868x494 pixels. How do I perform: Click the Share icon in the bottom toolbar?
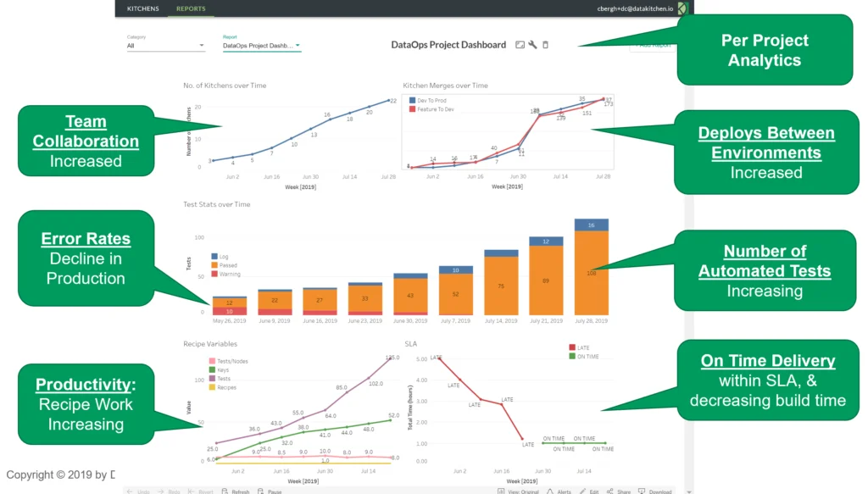pyautogui.click(x=620, y=491)
